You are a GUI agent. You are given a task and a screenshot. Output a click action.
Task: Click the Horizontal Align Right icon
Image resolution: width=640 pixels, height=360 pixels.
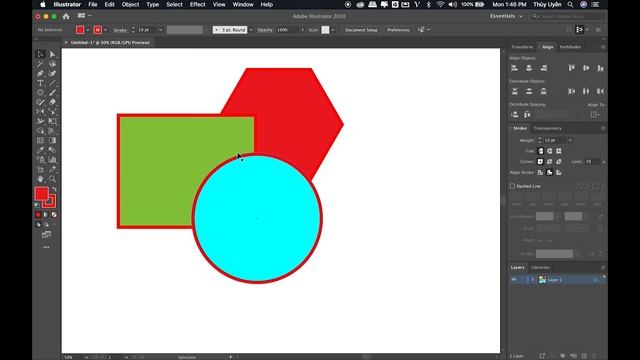click(543, 68)
